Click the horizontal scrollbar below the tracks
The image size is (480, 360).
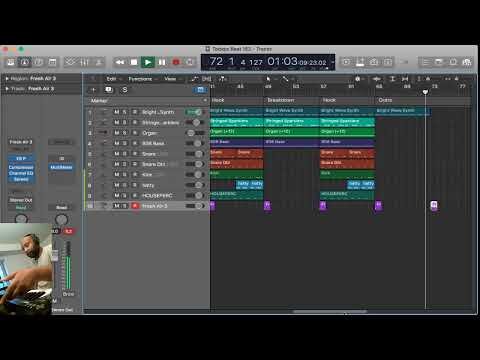pyautogui.click(x=330, y=312)
